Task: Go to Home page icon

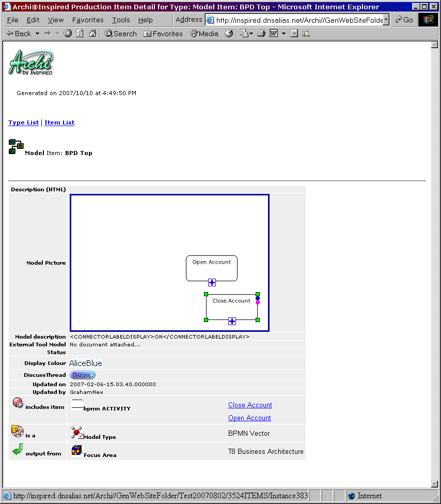Action: pyautogui.click(x=92, y=34)
